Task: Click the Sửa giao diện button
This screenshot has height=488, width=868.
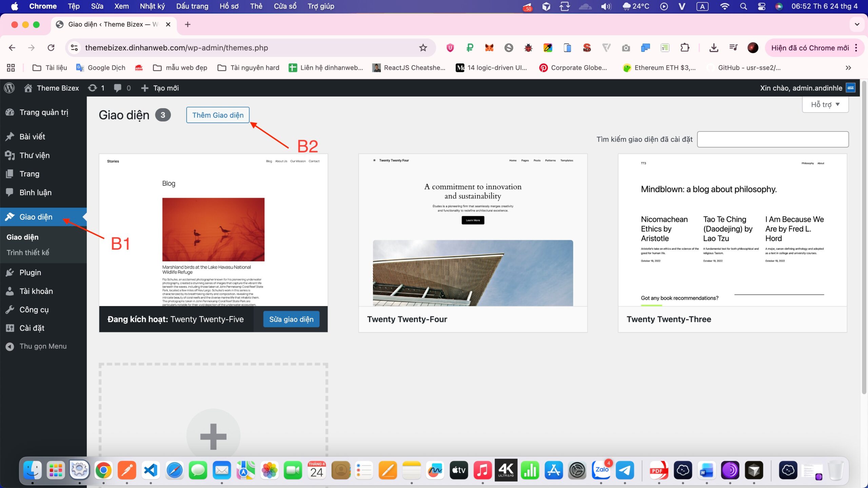Action: (x=291, y=319)
